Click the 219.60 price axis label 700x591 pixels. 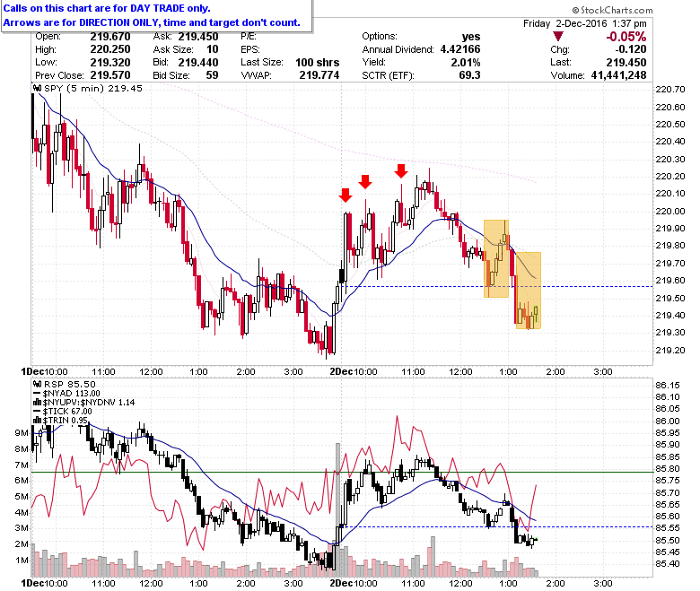point(670,281)
